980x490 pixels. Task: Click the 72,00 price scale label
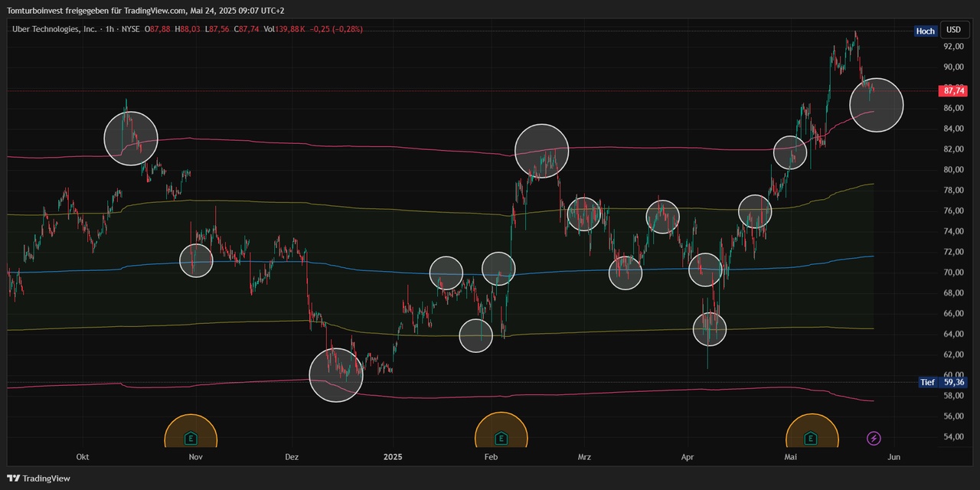[953, 251]
